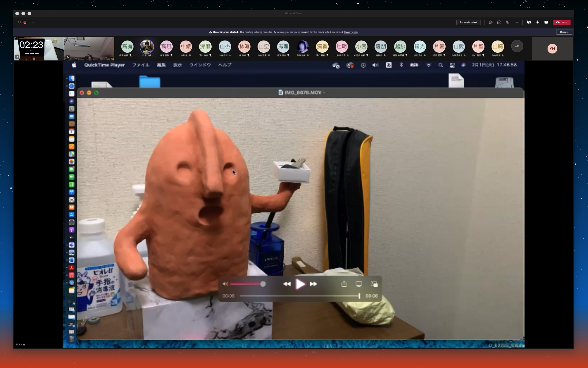Open the ファイル menu in QuickTime
The image size is (588, 368).
(x=141, y=65)
